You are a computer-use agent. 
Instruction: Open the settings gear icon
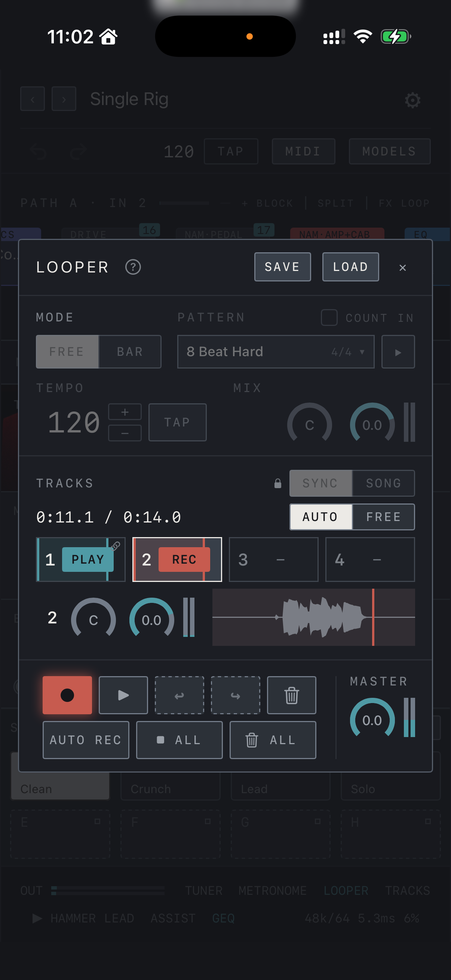tap(412, 100)
